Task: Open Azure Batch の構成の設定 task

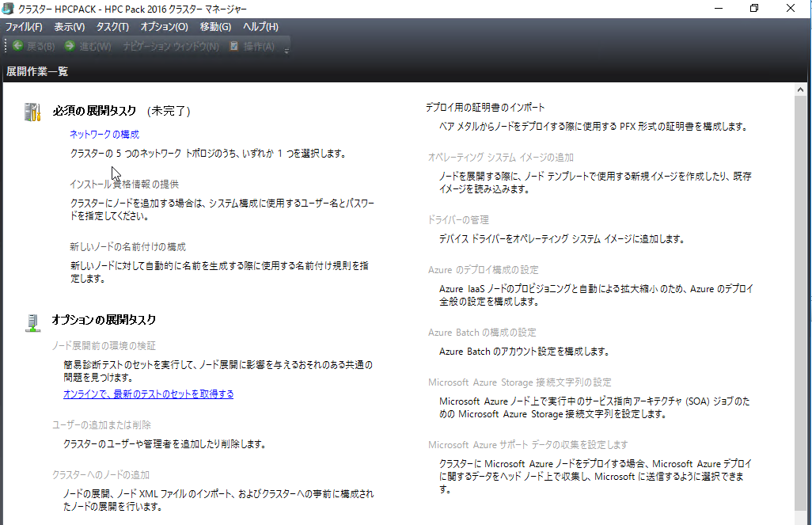Action: point(482,333)
